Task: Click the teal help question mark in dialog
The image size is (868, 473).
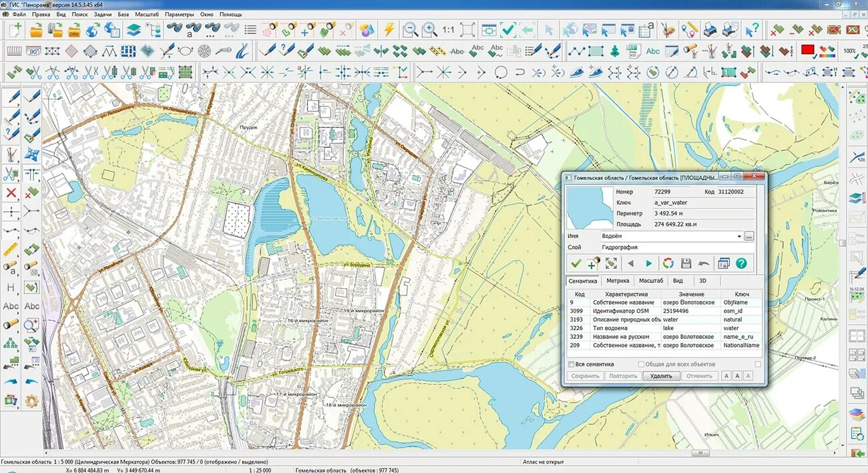Action: coord(740,264)
